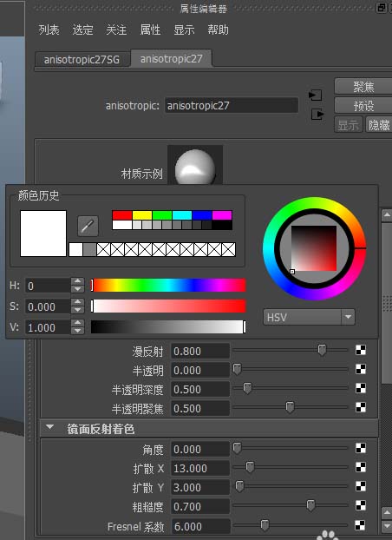Open texture map button for 扩散 Y

[x=360, y=486]
